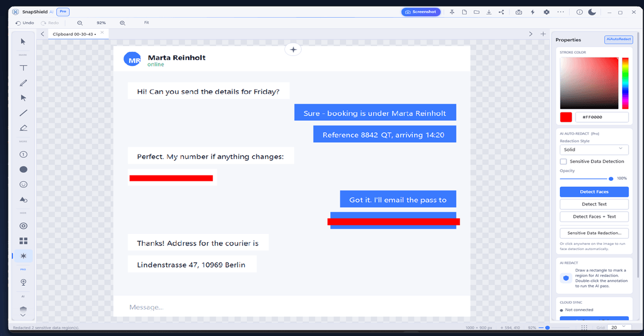Click the New file icon
Image resolution: width=644 pixels, height=336 pixels.
pos(464,12)
